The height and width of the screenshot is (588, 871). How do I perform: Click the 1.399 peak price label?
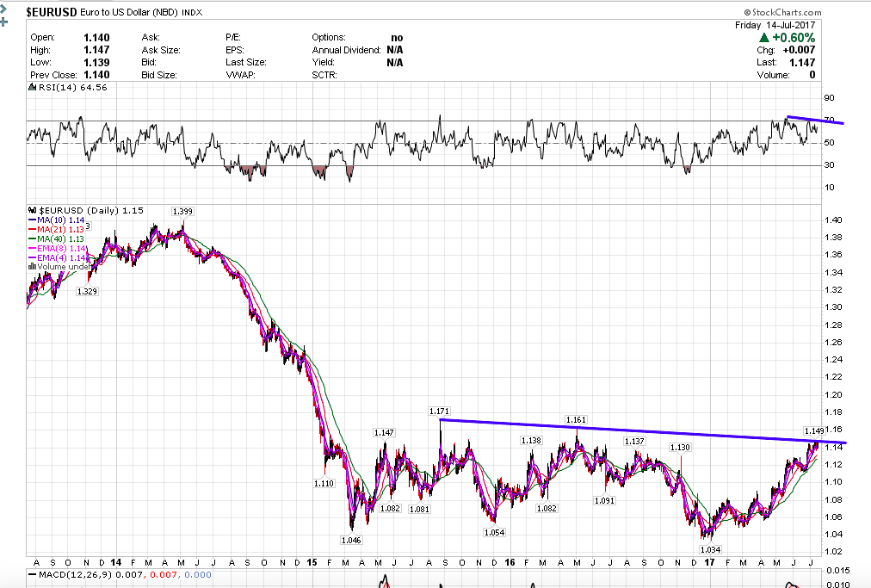pyautogui.click(x=182, y=211)
